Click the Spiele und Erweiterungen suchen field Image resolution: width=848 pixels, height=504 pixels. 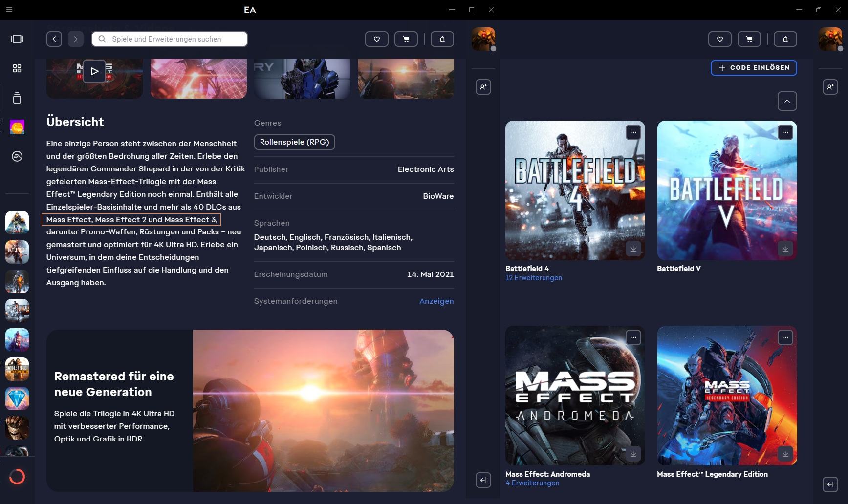[x=170, y=39]
